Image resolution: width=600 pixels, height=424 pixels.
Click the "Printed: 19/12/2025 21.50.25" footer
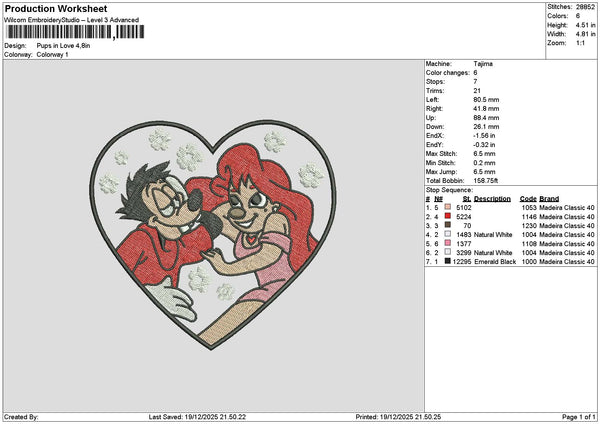point(398,417)
